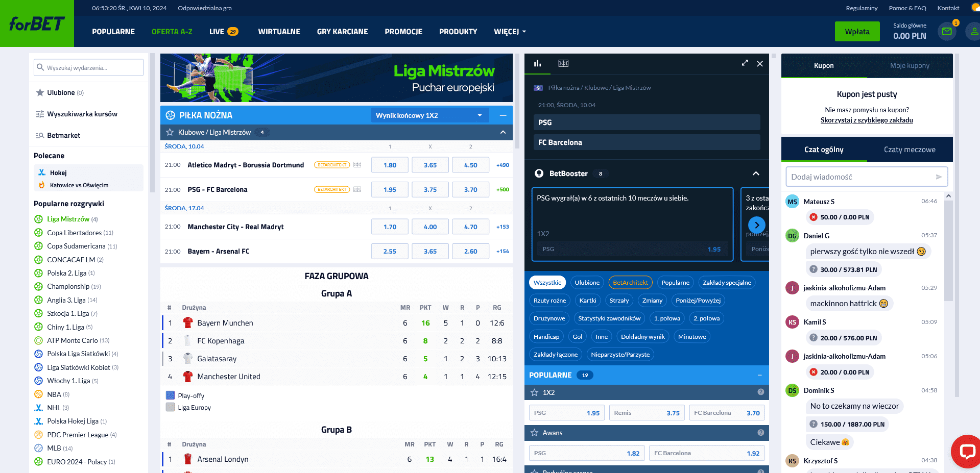Click NBA basketball icon in sidebar
Screen dimensions: 980x473
pos(38,394)
